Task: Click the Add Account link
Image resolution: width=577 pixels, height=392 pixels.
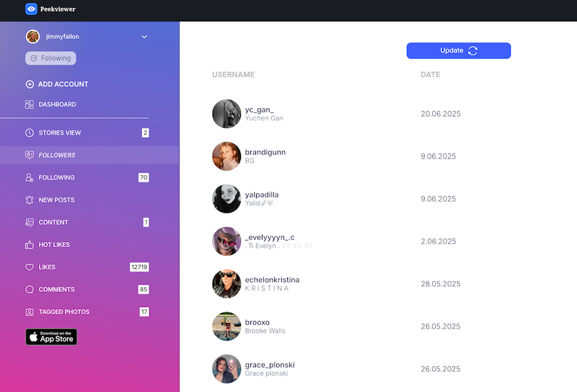Action: (x=57, y=84)
